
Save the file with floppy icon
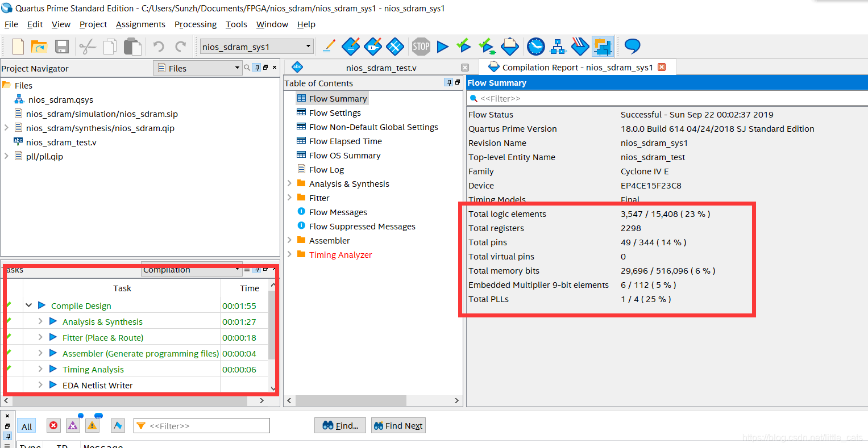pyautogui.click(x=62, y=47)
